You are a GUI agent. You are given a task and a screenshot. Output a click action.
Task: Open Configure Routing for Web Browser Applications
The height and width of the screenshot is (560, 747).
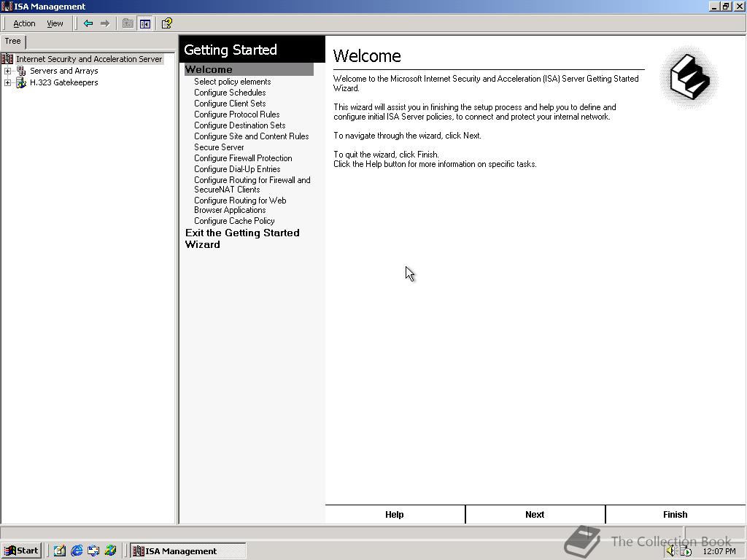tap(240, 205)
